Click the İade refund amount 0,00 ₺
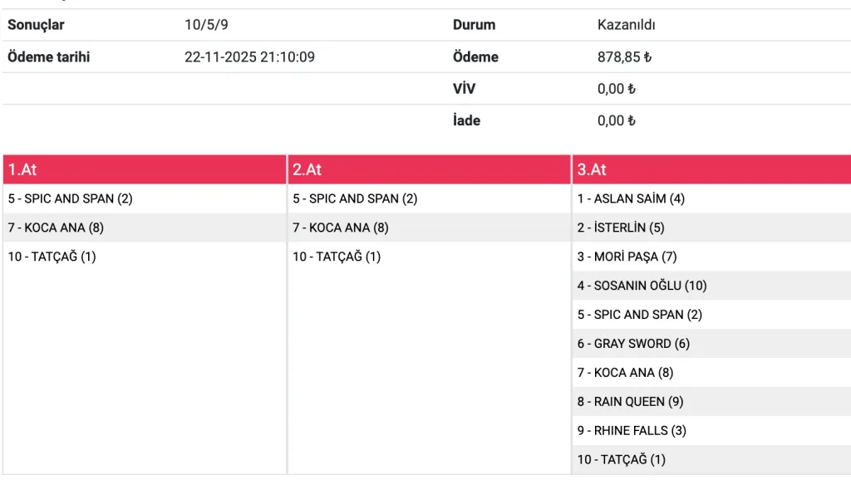 616,120
